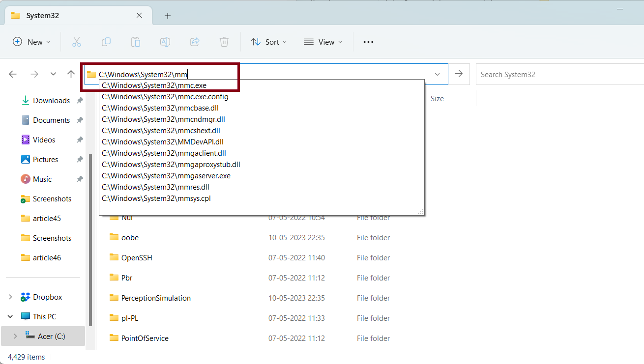Click the See more ellipsis icon
This screenshot has height=364, width=644.
click(x=368, y=42)
